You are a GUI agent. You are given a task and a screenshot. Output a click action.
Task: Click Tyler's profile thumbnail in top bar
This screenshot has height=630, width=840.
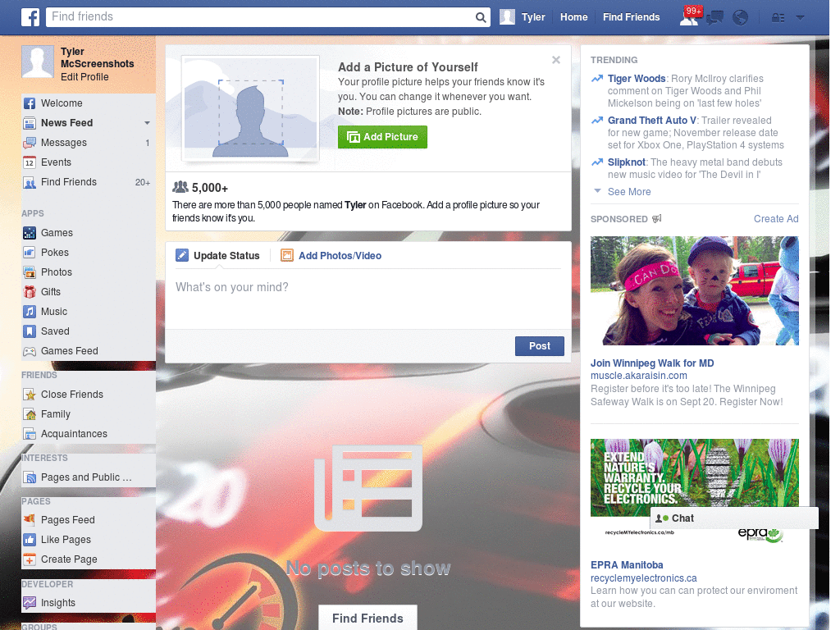507,17
